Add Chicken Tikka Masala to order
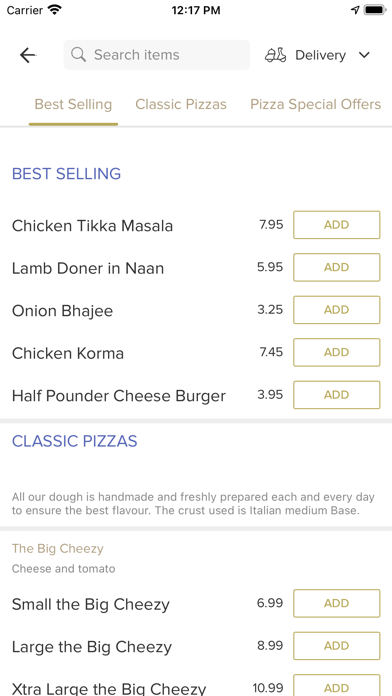The height and width of the screenshot is (696, 392). tap(337, 225)
